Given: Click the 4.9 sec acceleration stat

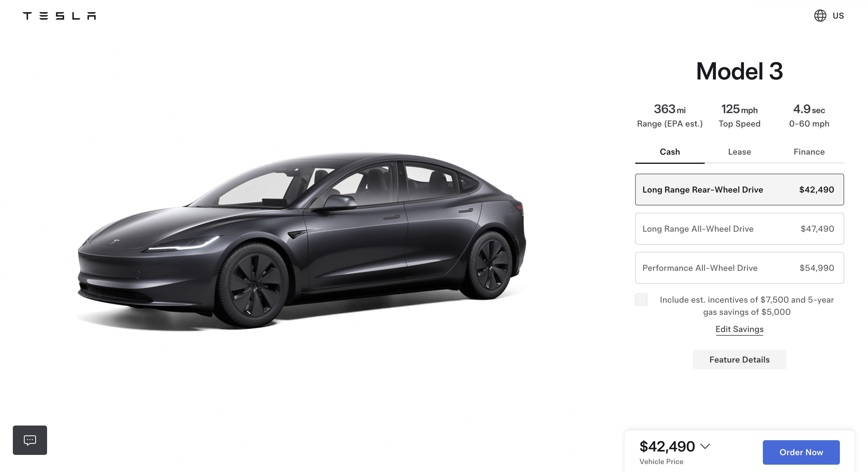Looking at the screenshot, I should pos(809,116).
